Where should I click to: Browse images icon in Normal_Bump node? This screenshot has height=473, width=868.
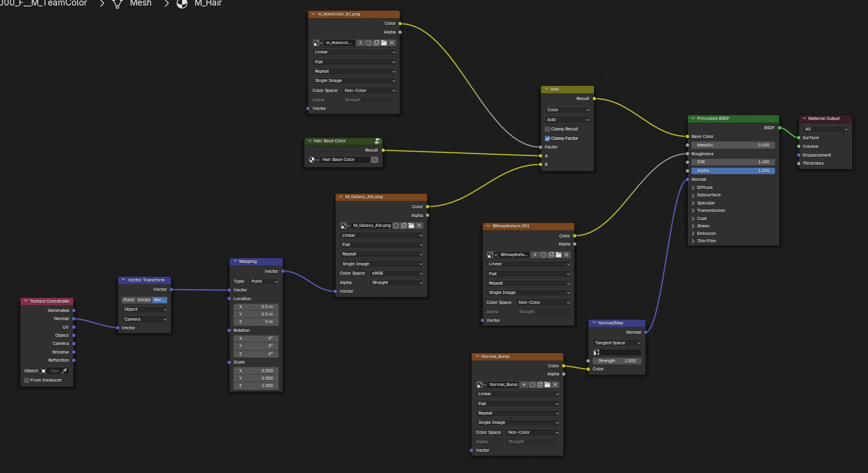point(480,385)
